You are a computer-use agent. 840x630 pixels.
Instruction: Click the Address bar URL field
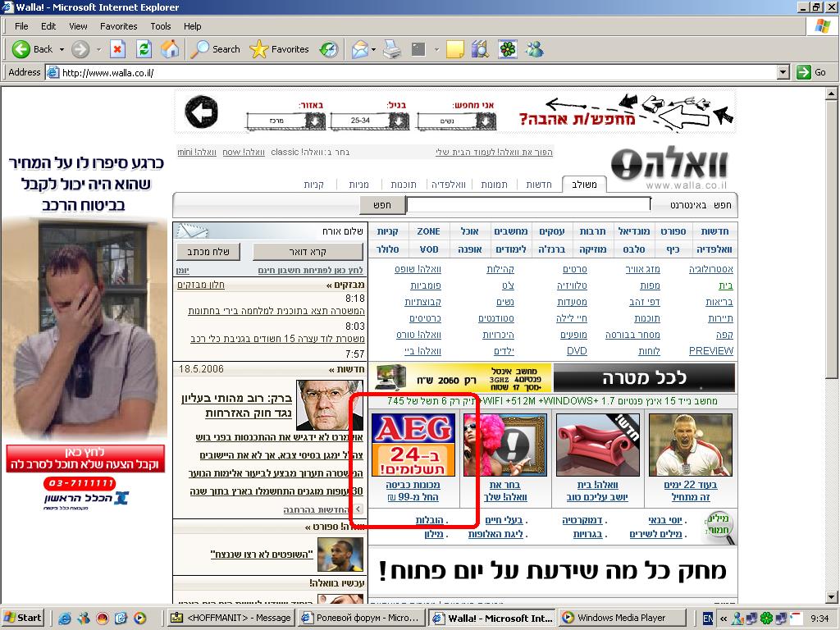coord(412,72)
